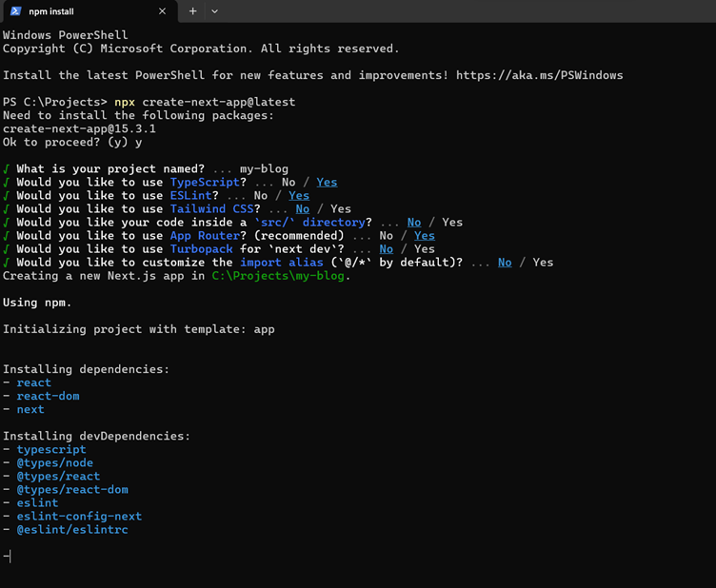This screenshot has width=716, height=588.
Task: Click the react-dom dependency name
Action: tap(48, 396)
